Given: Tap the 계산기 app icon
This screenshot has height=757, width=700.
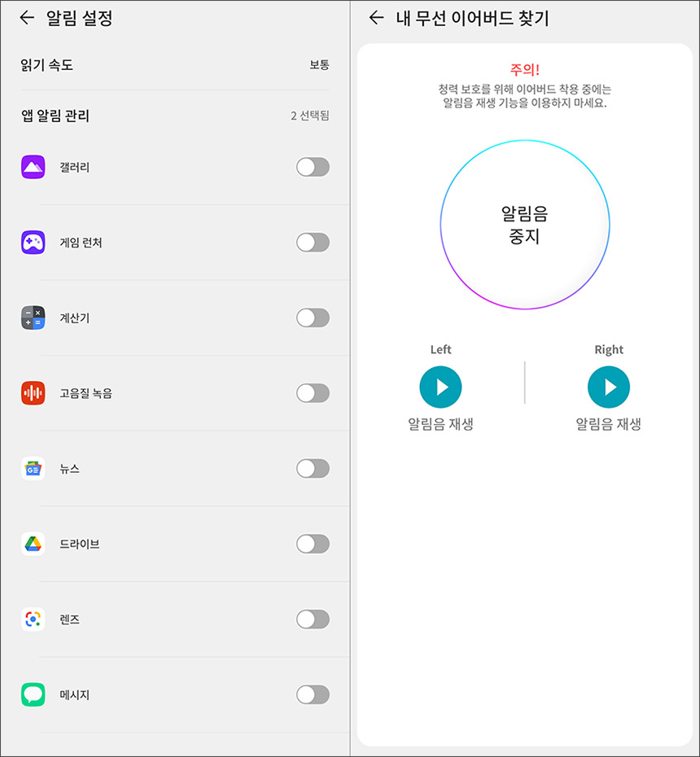Looking at the screenshot, I should [33, 317].
